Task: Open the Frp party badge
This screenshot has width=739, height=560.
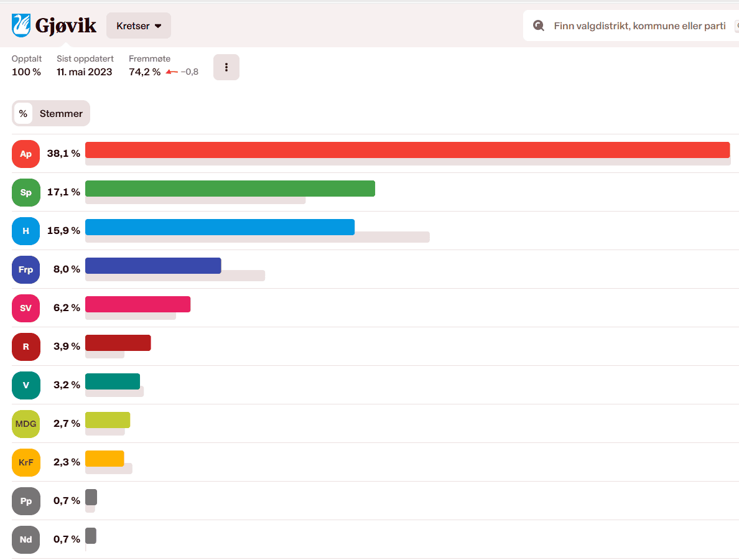Action: (x=26, y=269)
